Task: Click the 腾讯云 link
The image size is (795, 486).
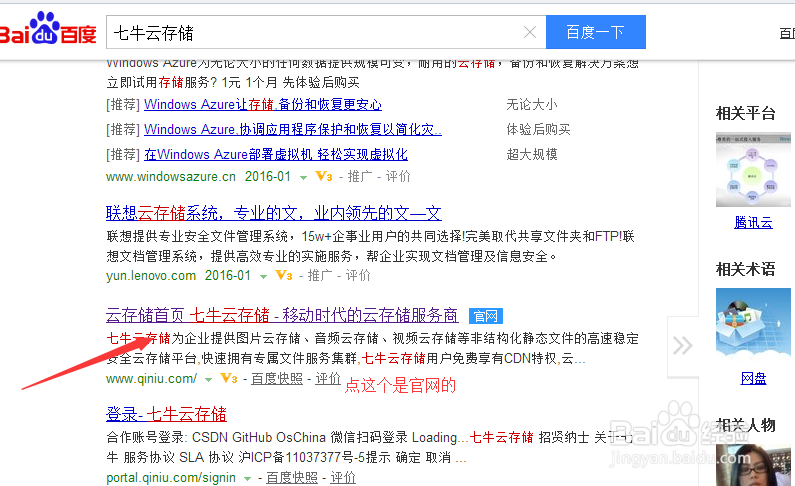Action: coord(753,222)
